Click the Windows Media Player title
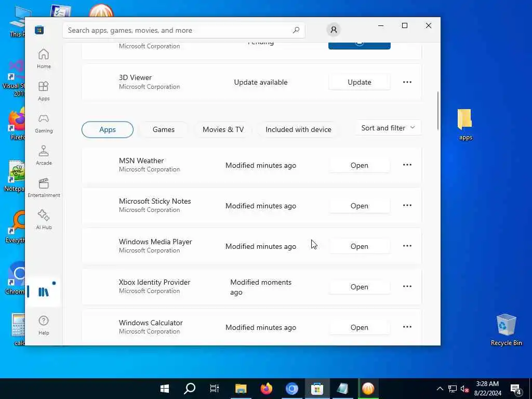532x399 pixels. [x=155, y=242]
